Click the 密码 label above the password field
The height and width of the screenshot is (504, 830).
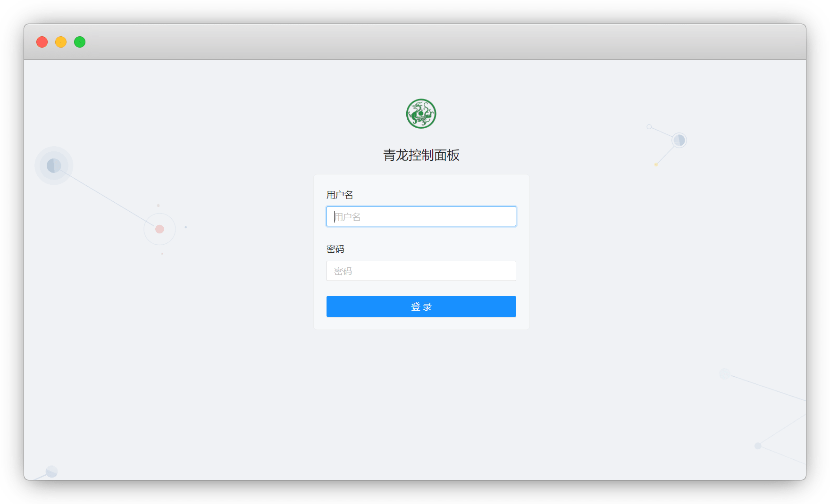tap(335, 249)
